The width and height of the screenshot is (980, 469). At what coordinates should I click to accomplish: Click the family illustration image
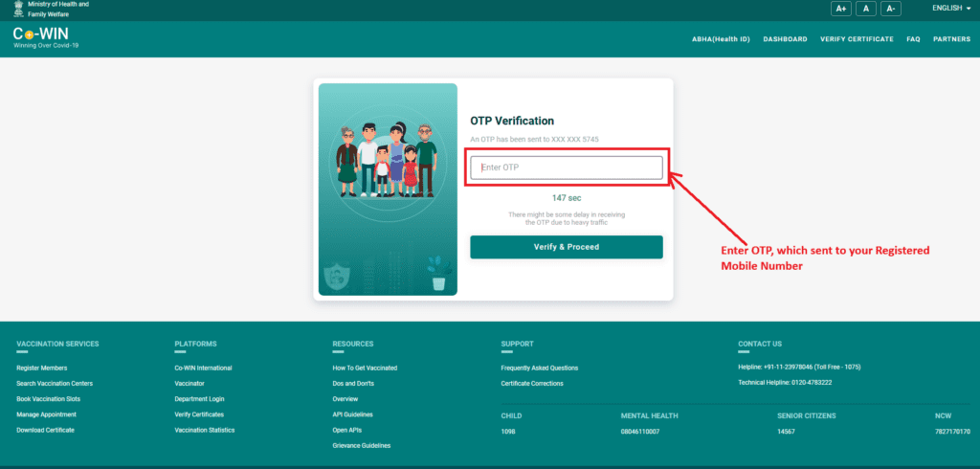(388, 190)
